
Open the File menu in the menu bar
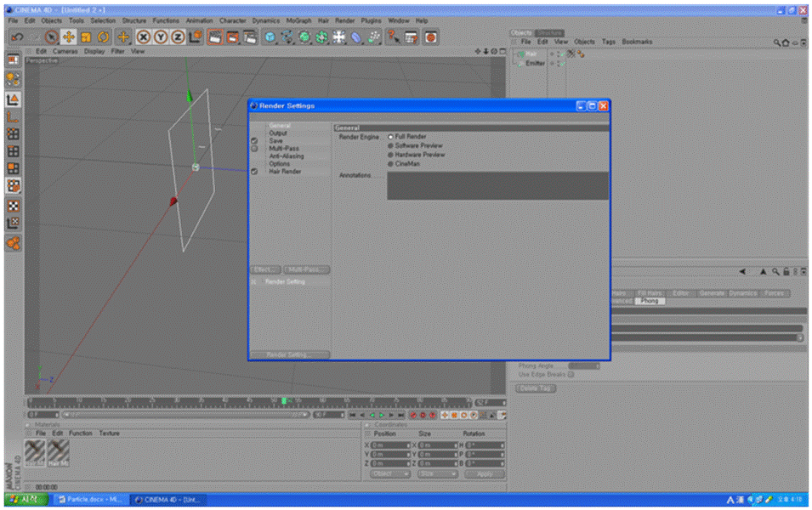point(13,20)
